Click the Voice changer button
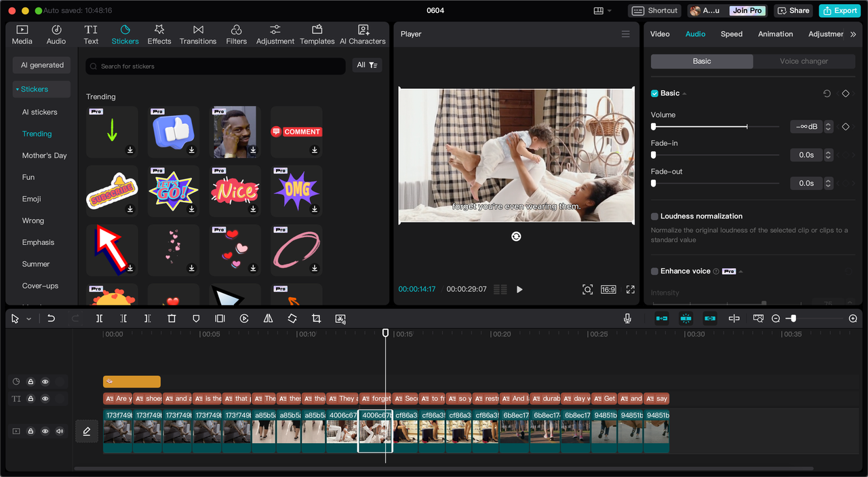The width and height of the screenshot is (868, 477). point(804,61)
